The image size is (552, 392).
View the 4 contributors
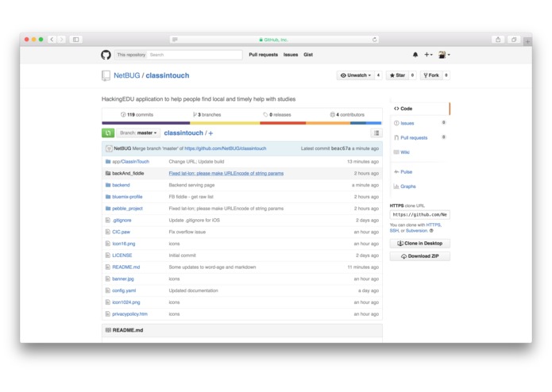[x=347, y=114]
